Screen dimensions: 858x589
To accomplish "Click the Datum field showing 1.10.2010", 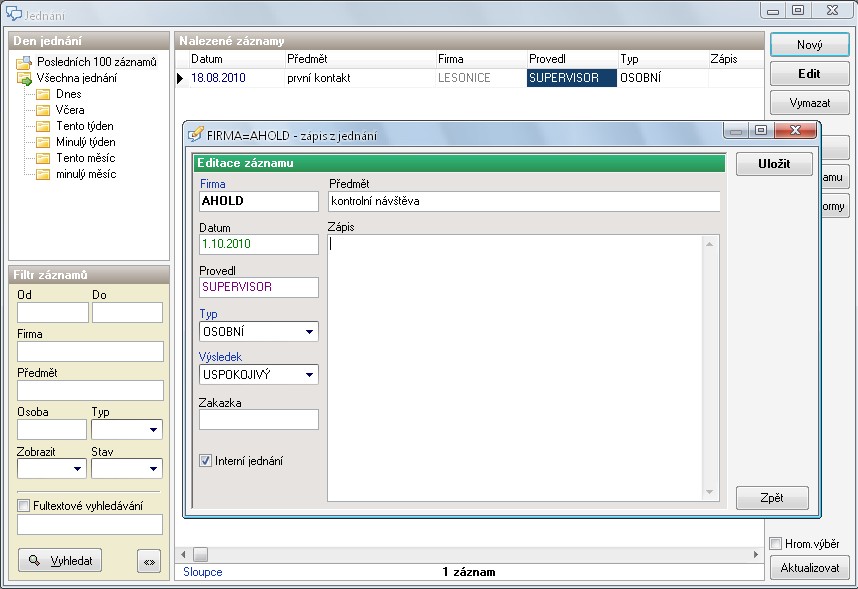I will pos(259,244).
